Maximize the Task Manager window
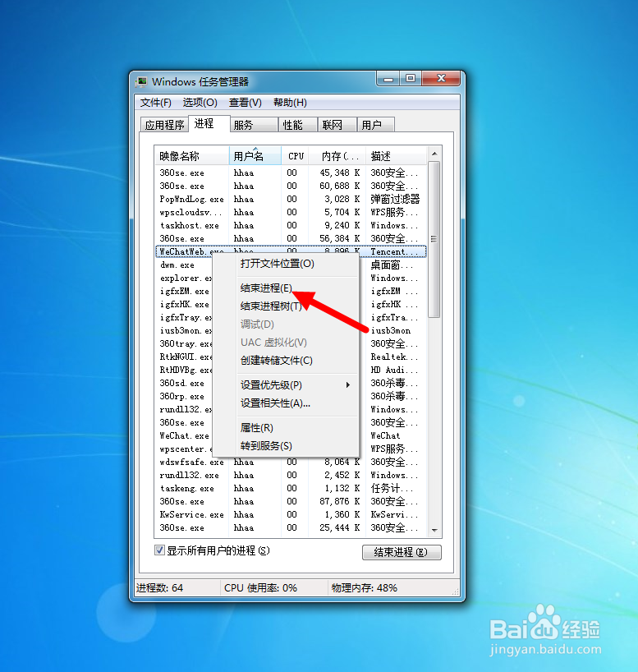The width and height of the screenshot is (638, 672). (x=411, y=79)
